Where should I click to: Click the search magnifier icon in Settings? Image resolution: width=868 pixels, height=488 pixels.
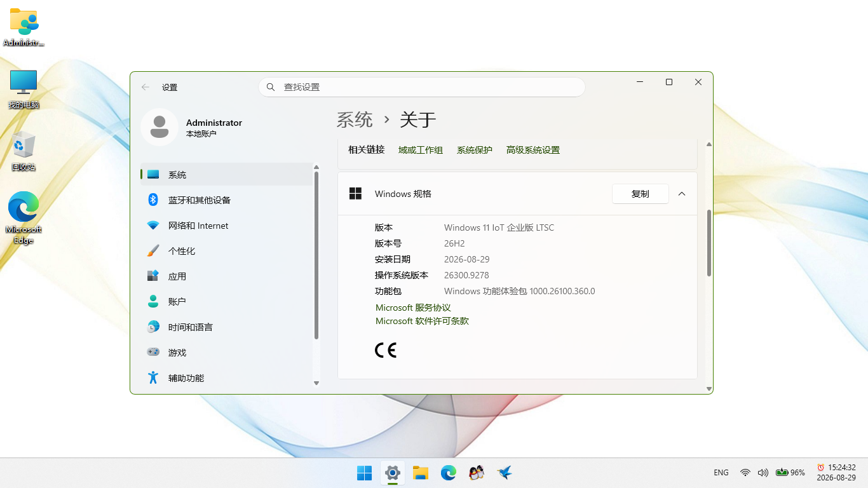point(271,87)
